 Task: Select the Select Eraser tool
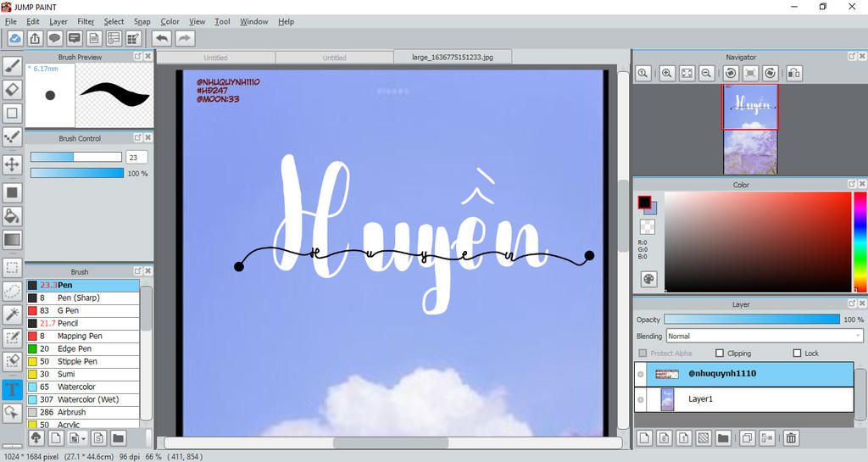[x=12, y=361]
